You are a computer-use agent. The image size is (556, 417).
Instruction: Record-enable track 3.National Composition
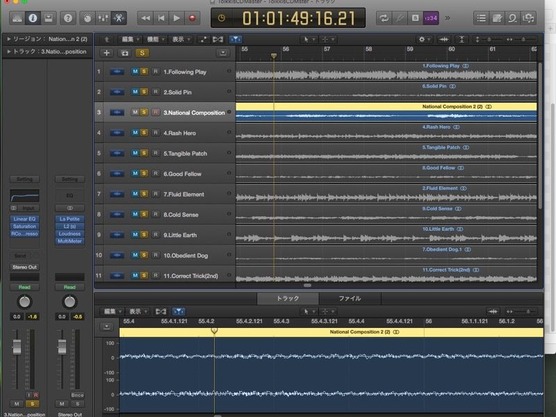156,112
